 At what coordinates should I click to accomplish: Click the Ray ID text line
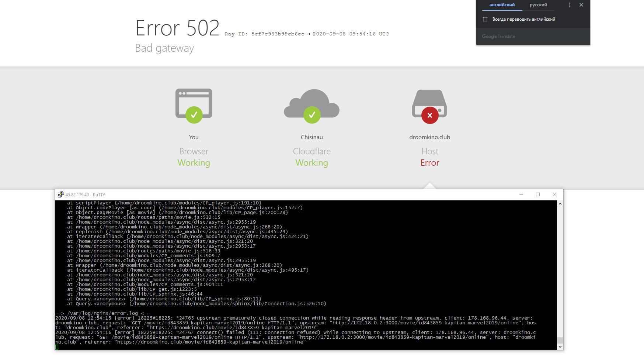point(307,34)
